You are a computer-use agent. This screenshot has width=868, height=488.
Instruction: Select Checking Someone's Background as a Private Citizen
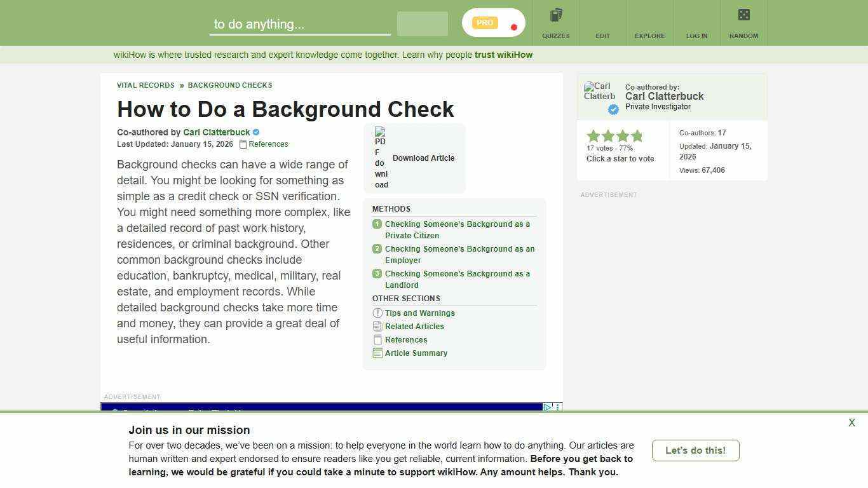(x=457, y=229)
